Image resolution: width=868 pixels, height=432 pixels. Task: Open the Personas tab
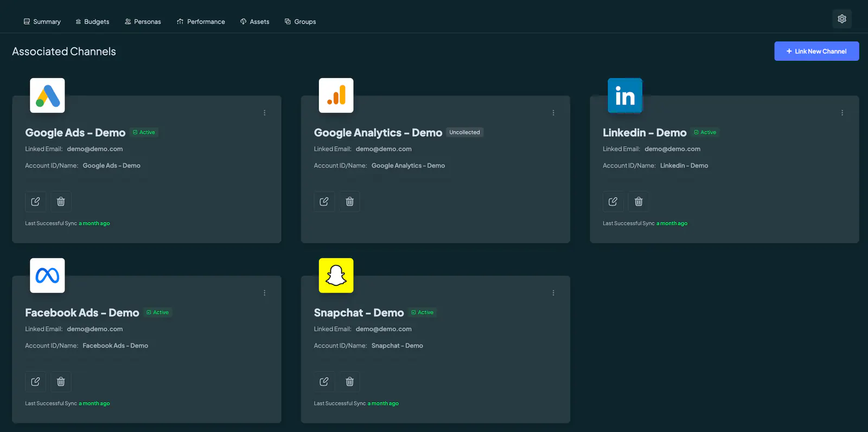tap(143, 22)
